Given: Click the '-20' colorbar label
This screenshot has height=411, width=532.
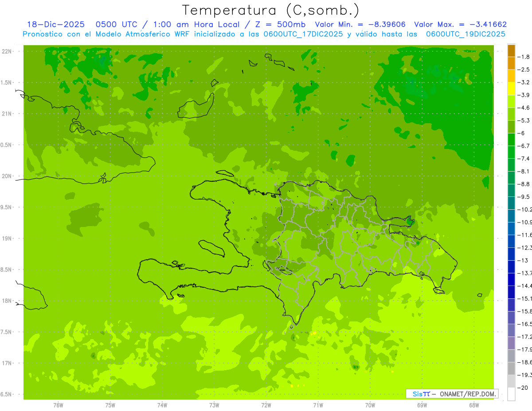Looking at the screenshot, I should point(523,388).
